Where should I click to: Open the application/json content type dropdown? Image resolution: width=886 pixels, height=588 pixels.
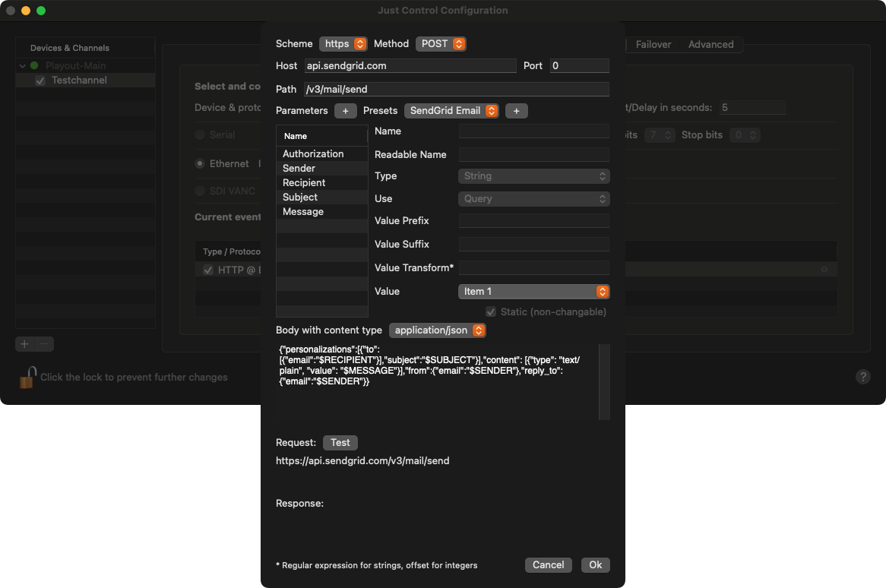pyautogui.click(x=438, y=330)
